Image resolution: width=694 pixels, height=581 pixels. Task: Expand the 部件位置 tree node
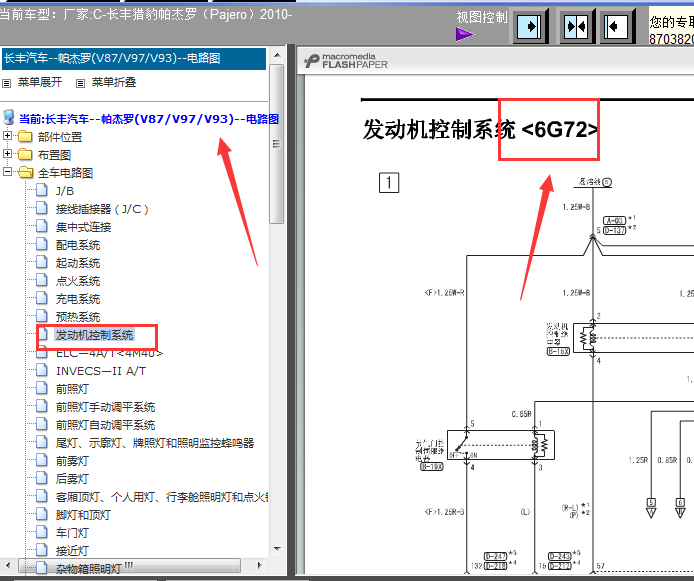(x=8, y=135)
